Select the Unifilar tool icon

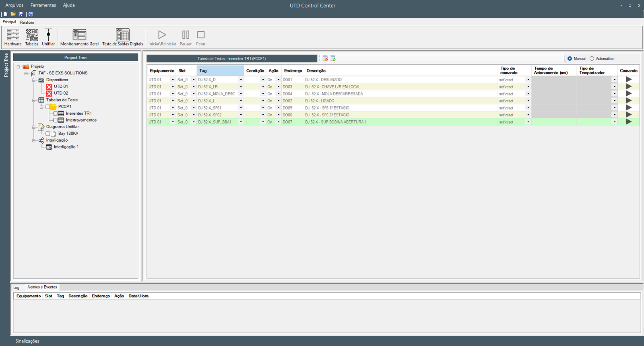48,37
